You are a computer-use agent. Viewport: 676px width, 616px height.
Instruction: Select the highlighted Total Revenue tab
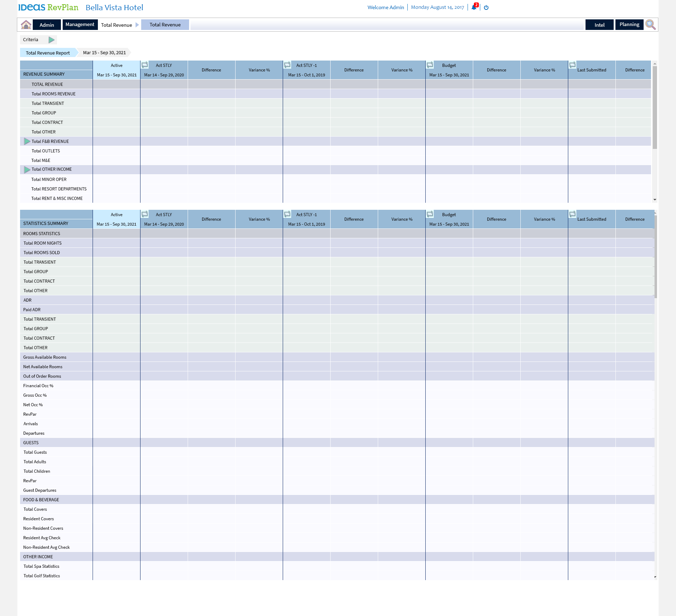point(165,25)
